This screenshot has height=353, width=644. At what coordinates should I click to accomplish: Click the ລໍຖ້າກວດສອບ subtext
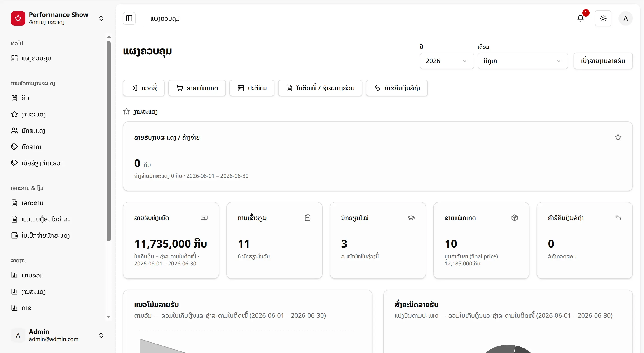(562, 256)
